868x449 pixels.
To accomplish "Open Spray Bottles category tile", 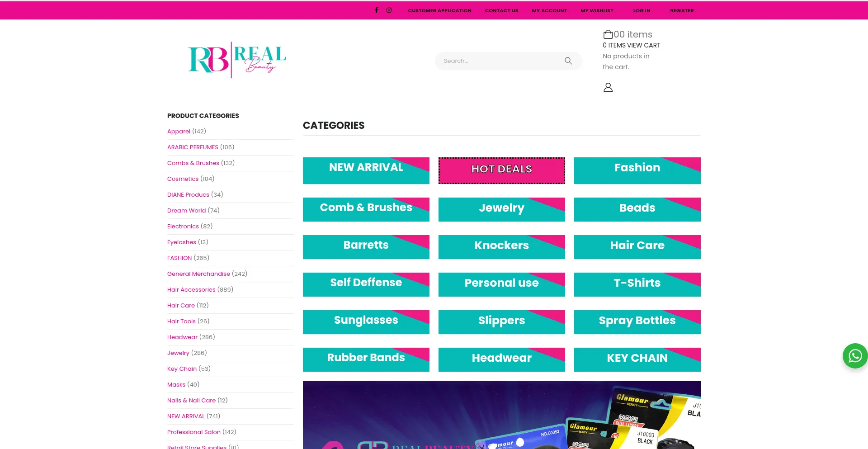I will click(x=637, y=322).
